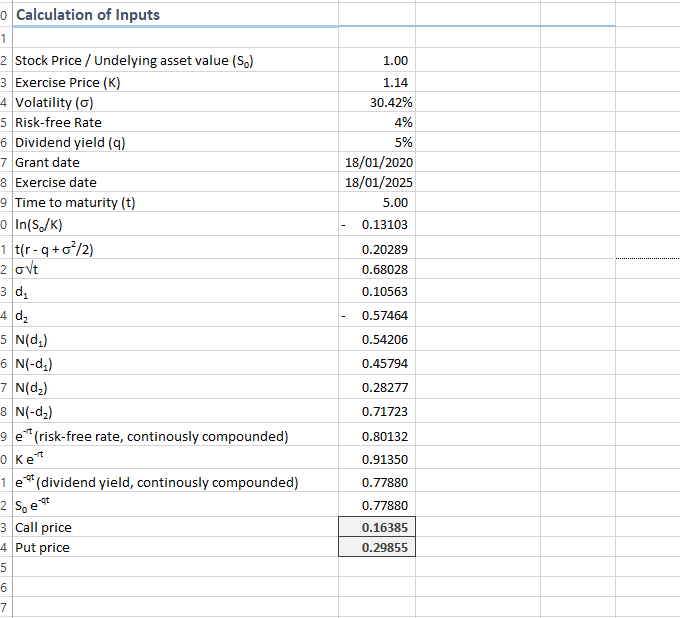Click the Dividend yield (q) label
The image size is (680, 618).
coord(176,142)
